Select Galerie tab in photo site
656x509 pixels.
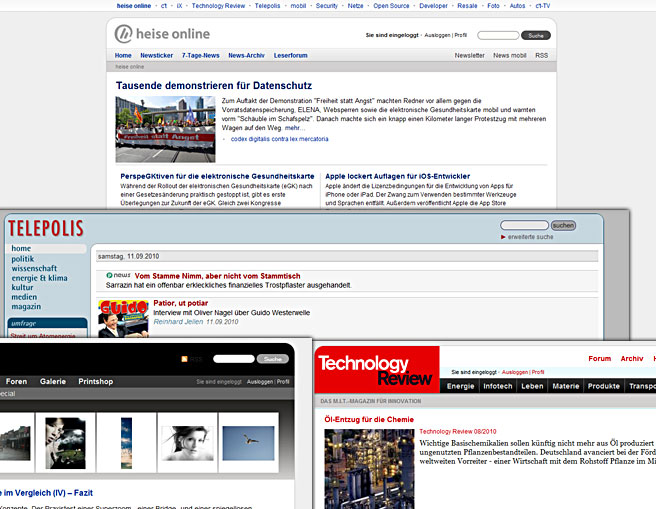tap(53, 381)
